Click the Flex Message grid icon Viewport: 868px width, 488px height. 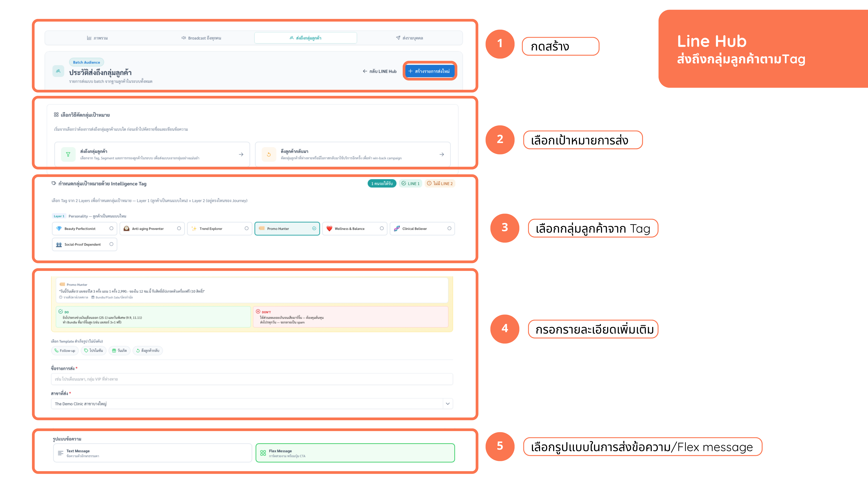coord(263,453)
